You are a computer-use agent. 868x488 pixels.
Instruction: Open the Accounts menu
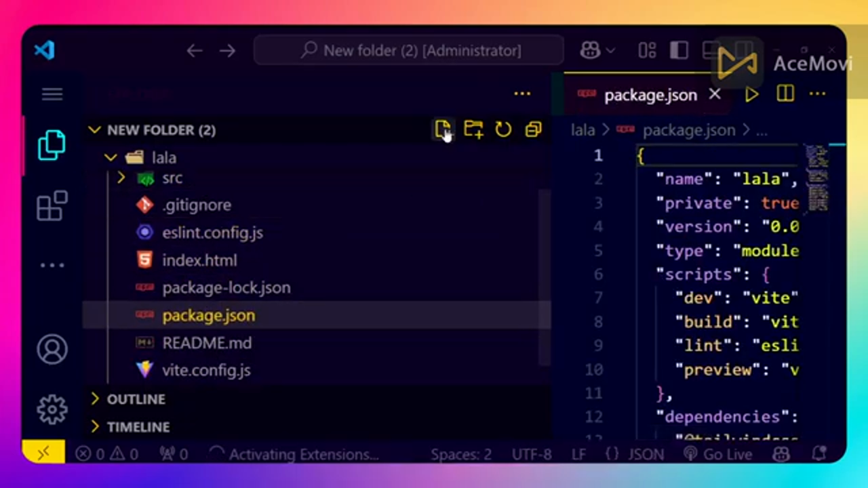point(52,349)
